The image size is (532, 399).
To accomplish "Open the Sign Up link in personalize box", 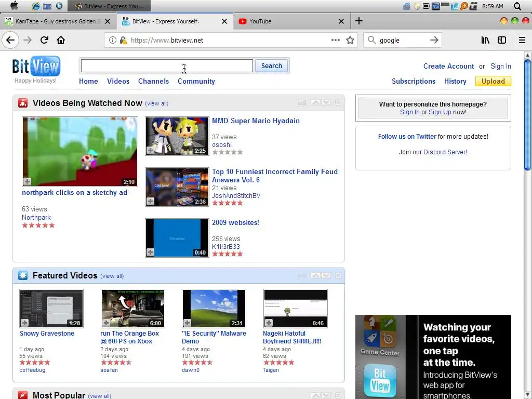I will point(440,112).
